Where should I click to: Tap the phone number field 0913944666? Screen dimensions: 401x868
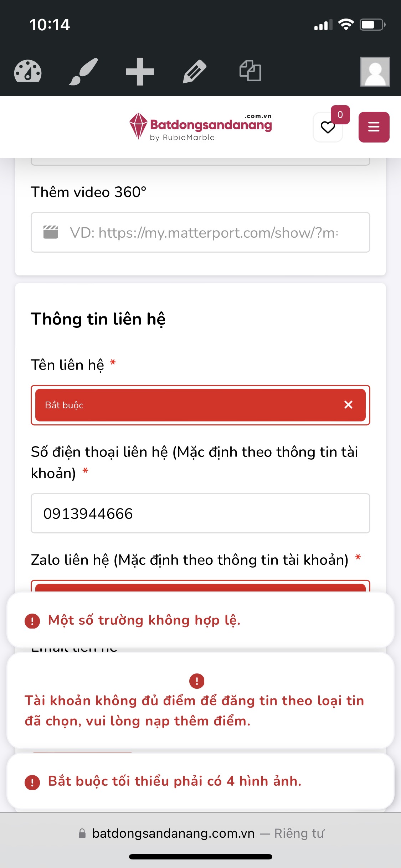(200, 513)
